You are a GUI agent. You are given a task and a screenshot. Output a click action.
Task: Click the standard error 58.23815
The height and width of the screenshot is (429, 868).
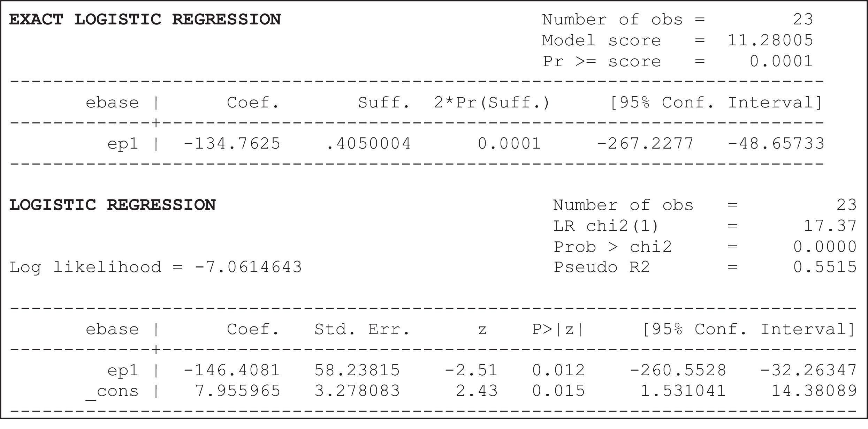point(357,370)
